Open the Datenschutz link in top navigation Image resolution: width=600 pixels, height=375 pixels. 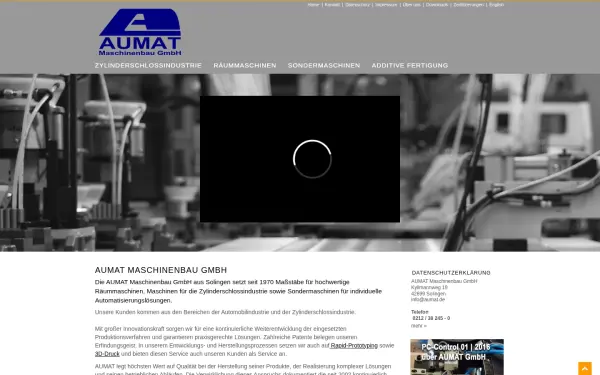click(x=357, y=5)
